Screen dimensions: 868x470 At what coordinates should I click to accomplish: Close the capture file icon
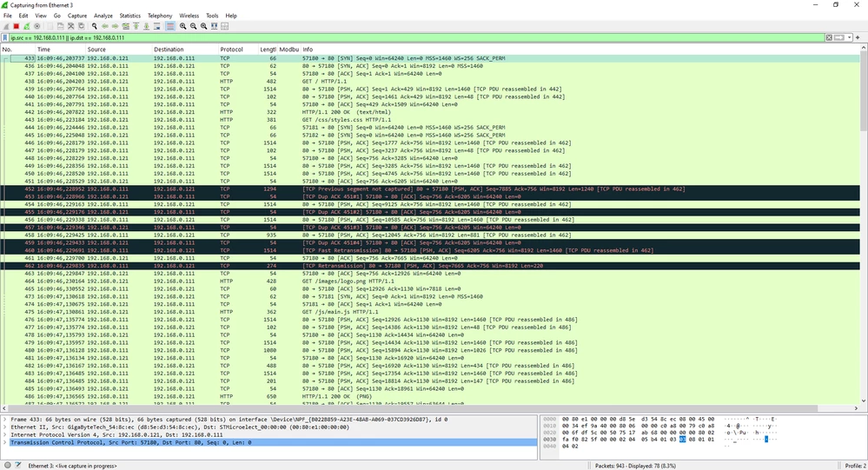pos(71,26)
